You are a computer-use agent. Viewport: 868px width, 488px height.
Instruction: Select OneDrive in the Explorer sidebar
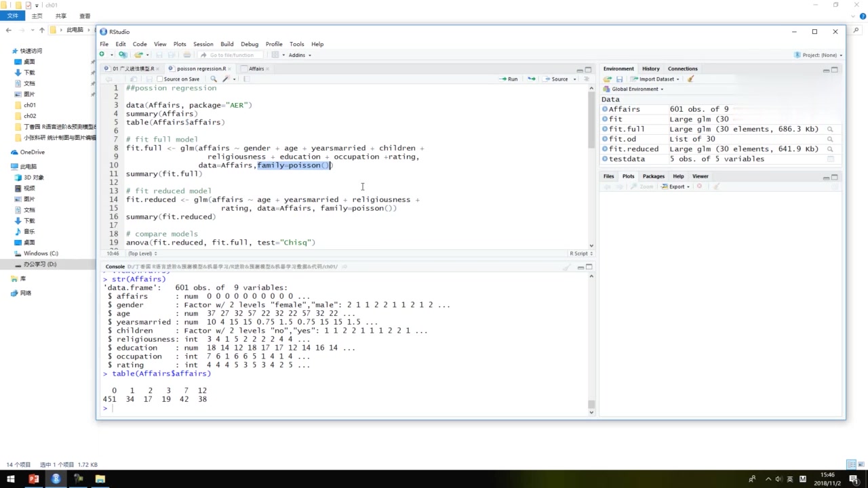[x=32, y=152]
